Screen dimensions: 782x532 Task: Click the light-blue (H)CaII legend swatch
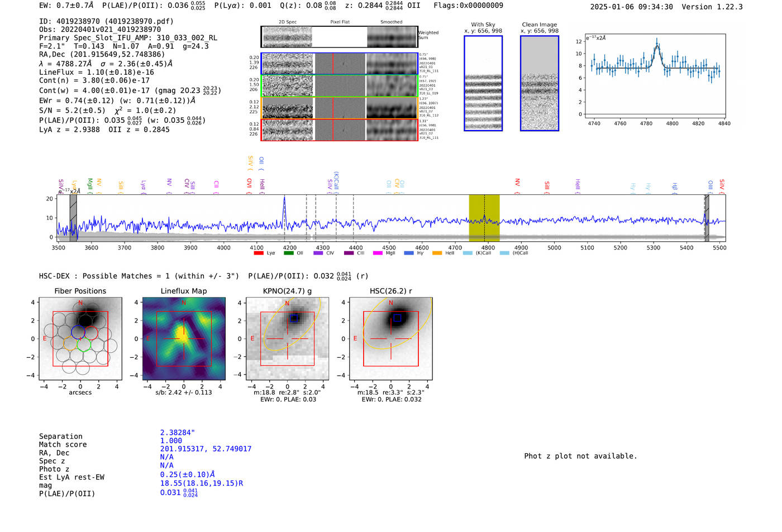504,253
